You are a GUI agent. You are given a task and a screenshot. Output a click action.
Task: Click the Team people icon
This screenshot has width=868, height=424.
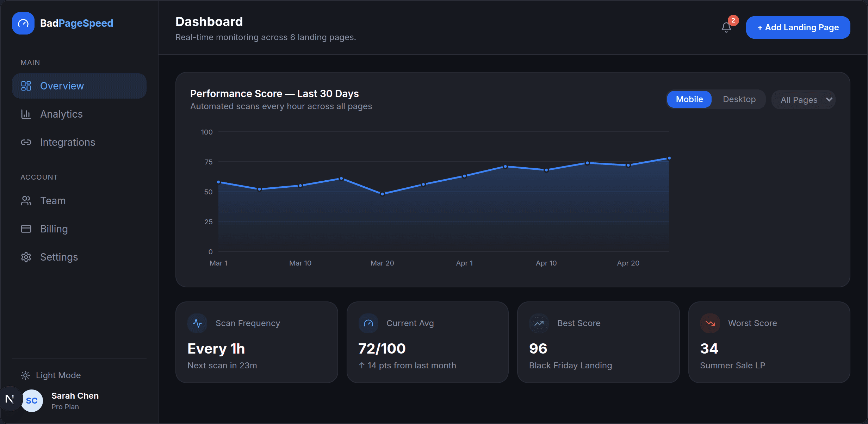pyautogui.click(x=26, y=201)
